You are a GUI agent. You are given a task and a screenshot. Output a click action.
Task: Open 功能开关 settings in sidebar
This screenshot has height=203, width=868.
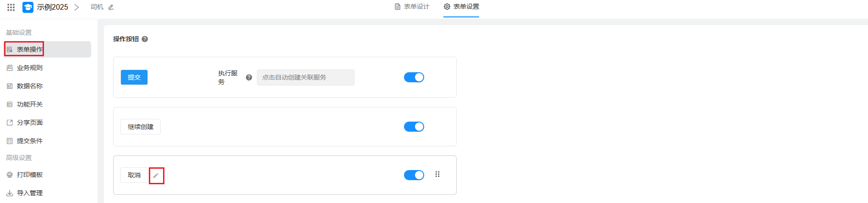30,104
